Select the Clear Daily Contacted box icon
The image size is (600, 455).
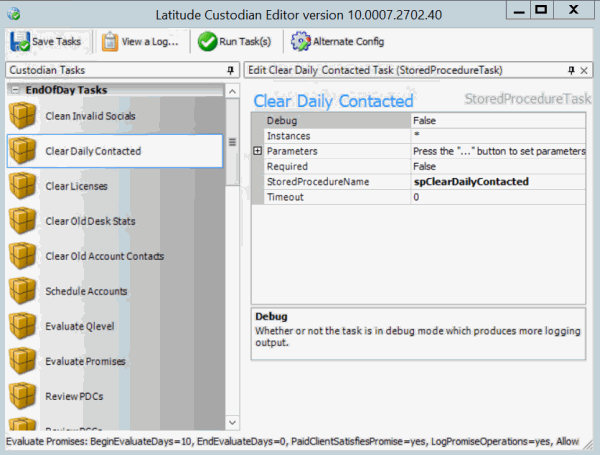click(x=23, y=151)
